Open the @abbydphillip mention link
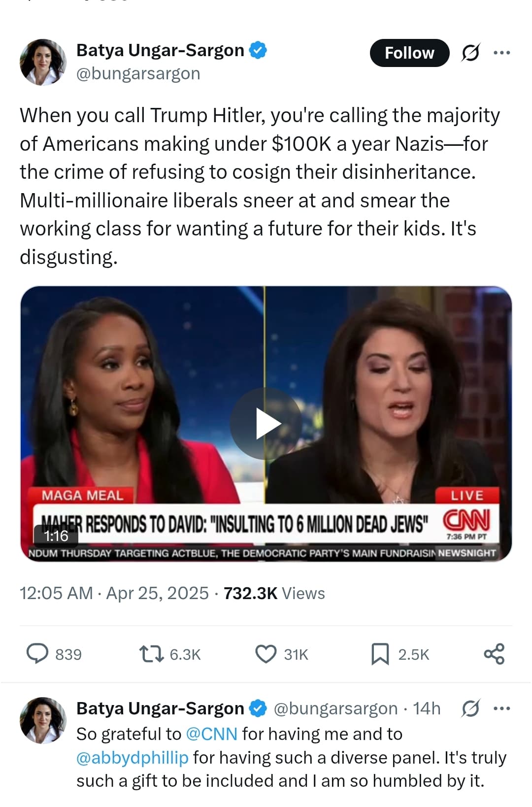The width and height of the screenshot is (532, 807). (133, 758)
